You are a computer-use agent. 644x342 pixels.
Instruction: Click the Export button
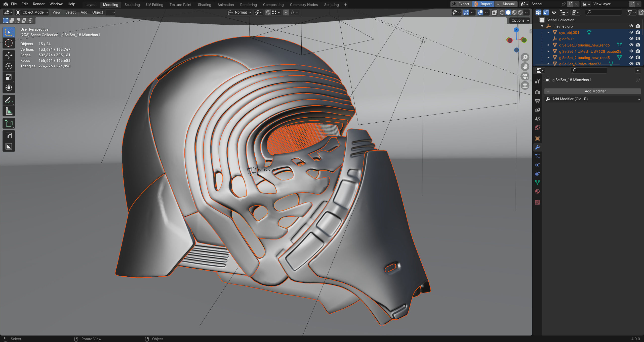pyautogui.click(x=460, y=4)
